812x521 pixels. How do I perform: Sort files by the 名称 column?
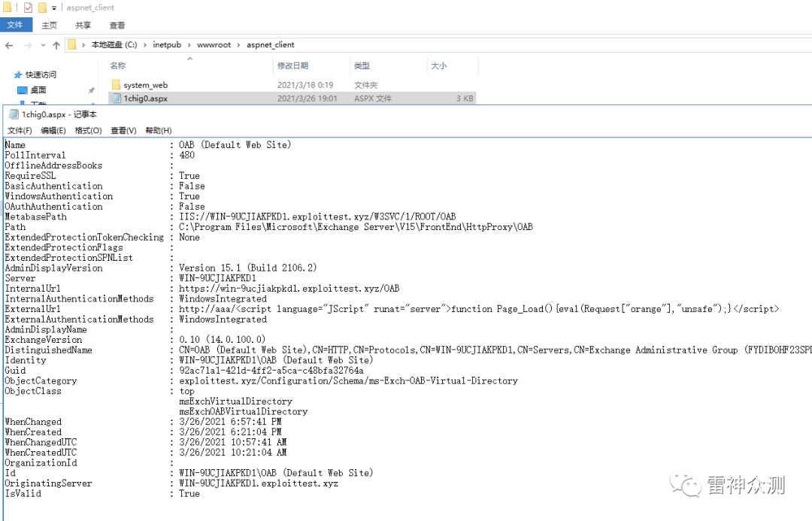pyautogui.click(x=118, y=65)
